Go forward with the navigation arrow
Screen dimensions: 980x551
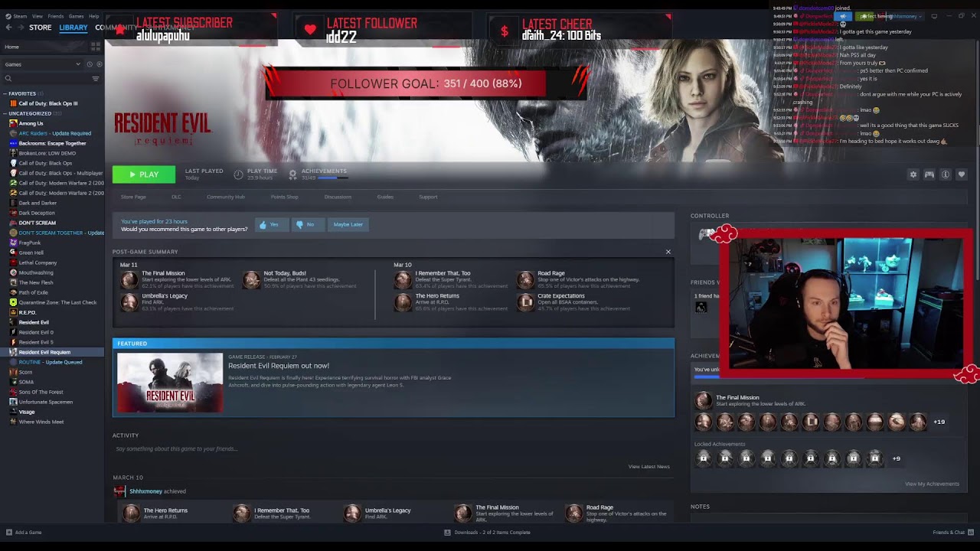click(x=21, y=28)
